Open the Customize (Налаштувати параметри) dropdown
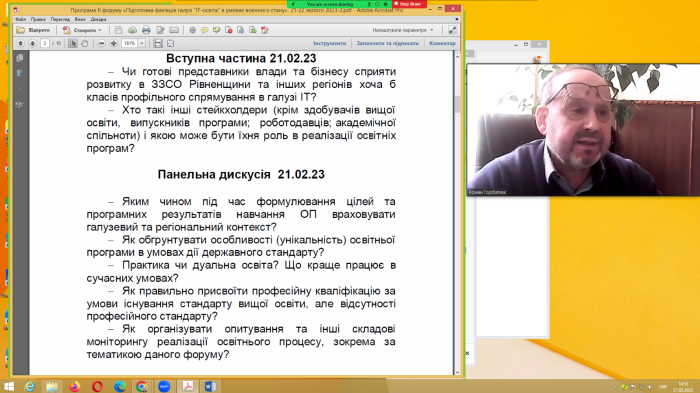700x393 pixels. [x=403, y=30]
